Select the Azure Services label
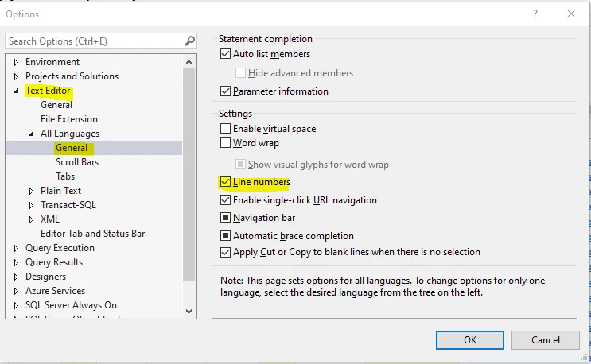This screenshot has width=591, height=364. [x=55, y=291]
